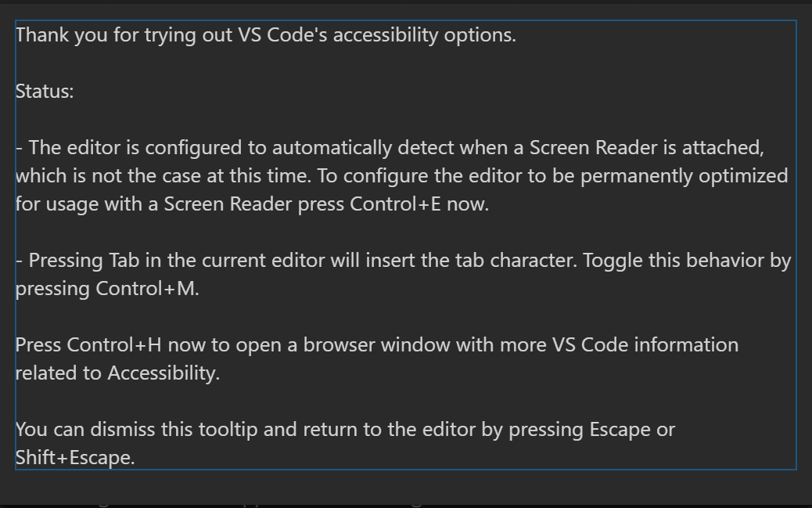Click "for usage with a Screen Reader"
Image resolution: width=812 pixels, height=508 pixels.
(147, 204)
